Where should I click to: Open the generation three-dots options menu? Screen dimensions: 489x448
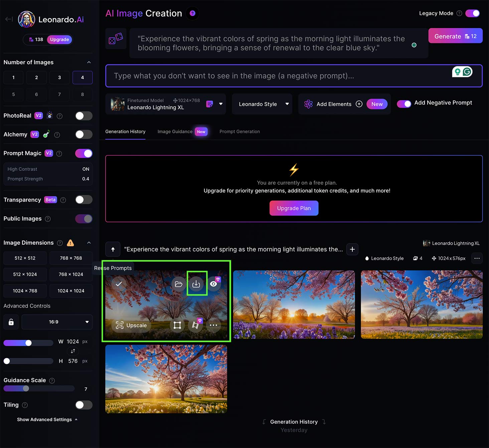(x=477, y=258)
